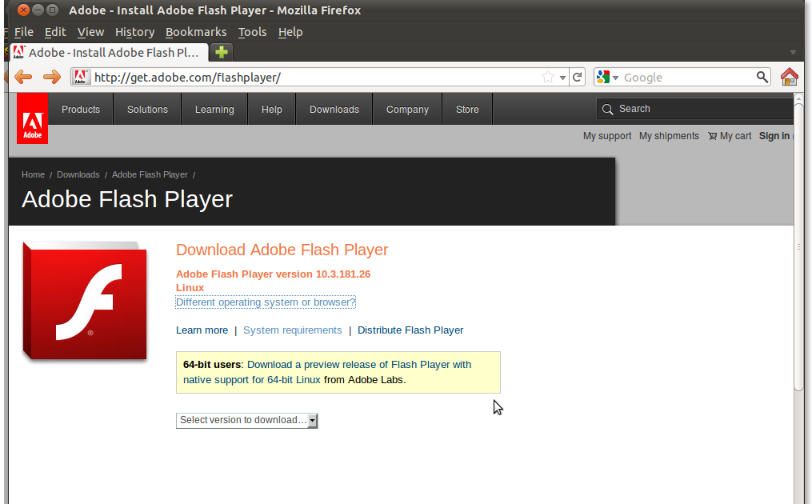Viewport: 812px width, 504px height.
Task: Open a new tab with green plus
Action: tap(222, 52)
